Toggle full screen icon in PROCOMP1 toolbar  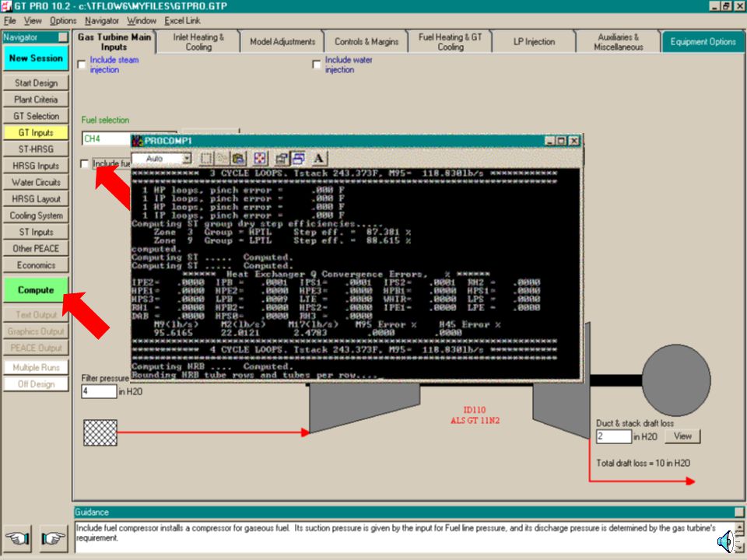260,159
